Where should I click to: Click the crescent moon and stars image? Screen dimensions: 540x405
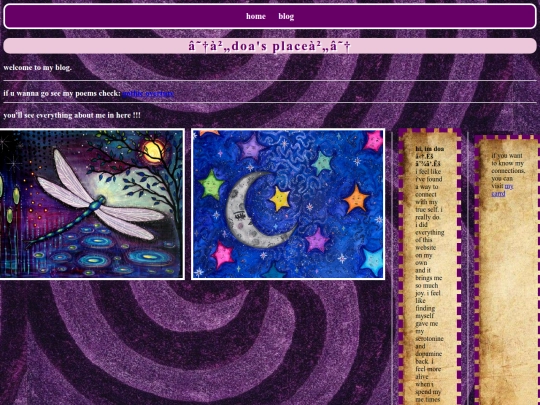[x=288, y=204]
